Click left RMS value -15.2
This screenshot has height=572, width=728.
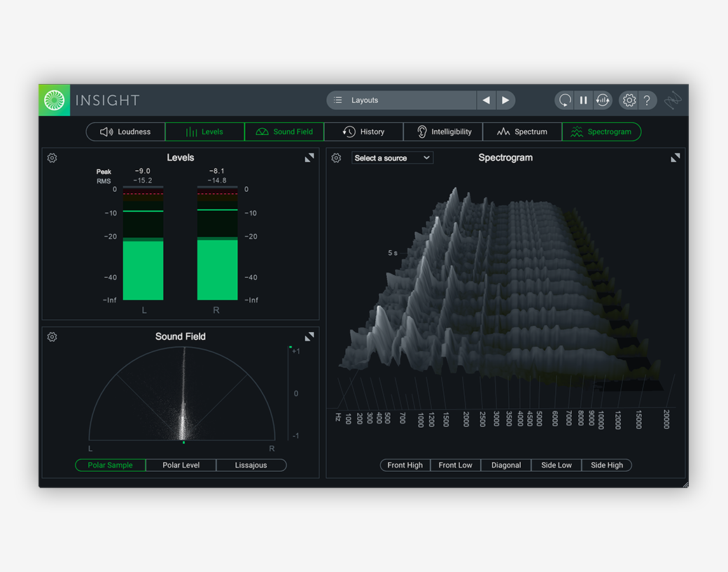(143, 181)
